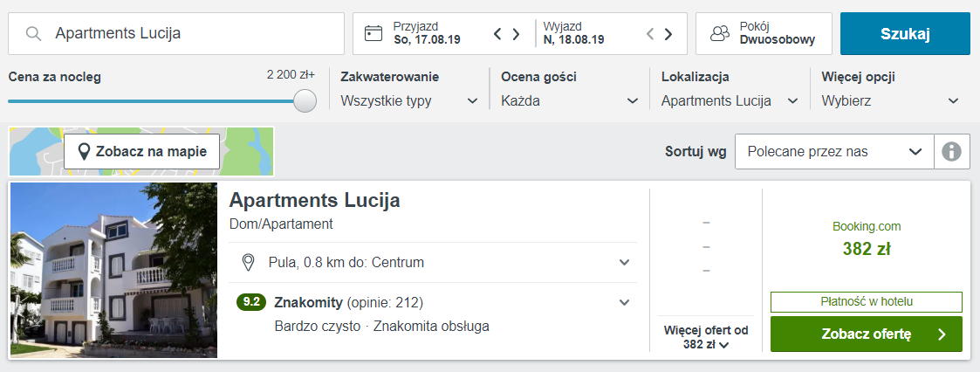
Task: Click the calendar icon by Przyjazd
Action: (x=373, y=34)
